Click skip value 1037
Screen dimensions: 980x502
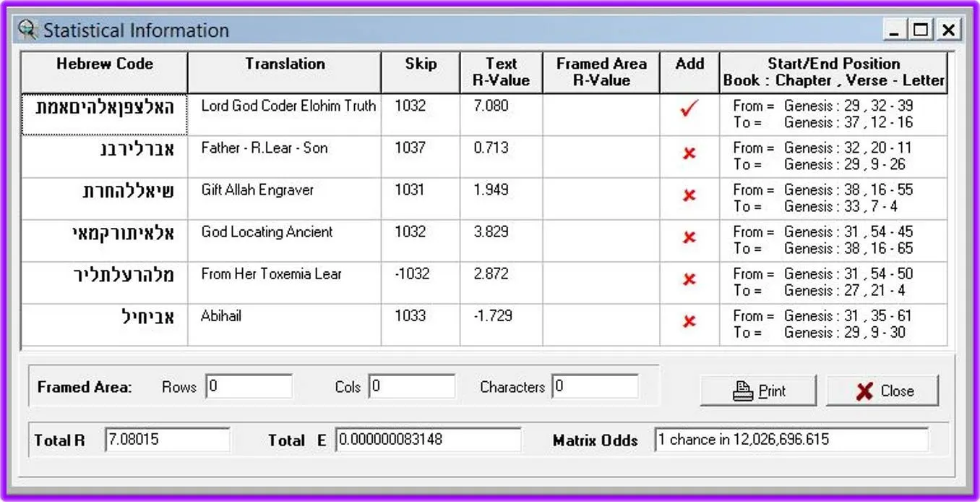point(411,148)
